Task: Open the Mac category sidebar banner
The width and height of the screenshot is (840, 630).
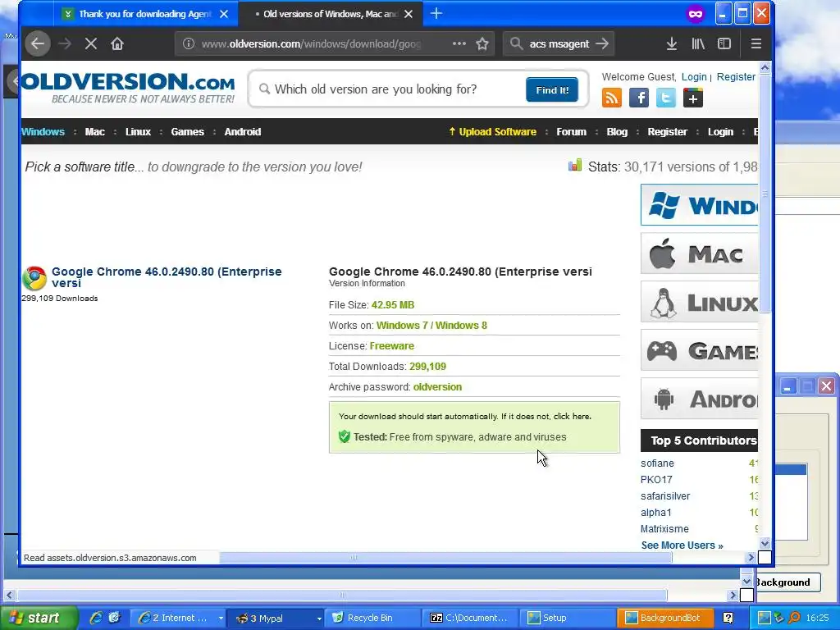Action: 700,253
